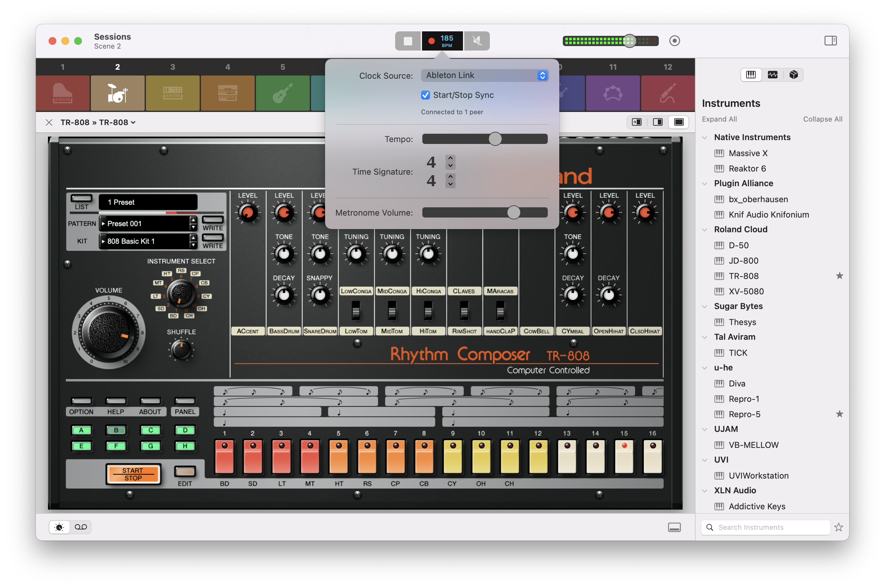
Task: Select the red guitar in slot 12
Action: click(x=667, y=93)
